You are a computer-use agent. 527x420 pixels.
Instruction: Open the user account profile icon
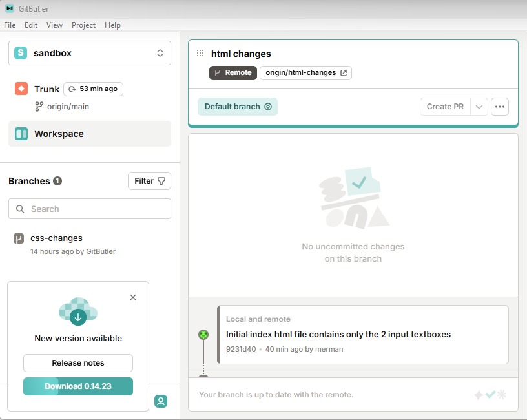pyautogui.click(x=161, y=401)
